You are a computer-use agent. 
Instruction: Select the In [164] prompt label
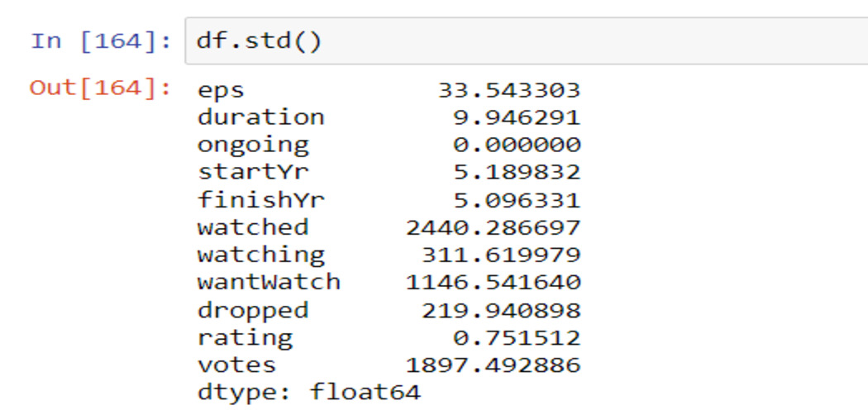tap(102, 41)
